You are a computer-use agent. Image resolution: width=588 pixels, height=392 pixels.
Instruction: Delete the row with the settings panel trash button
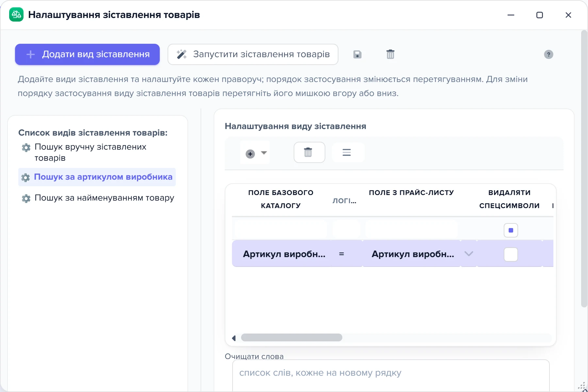click(309, 152)
